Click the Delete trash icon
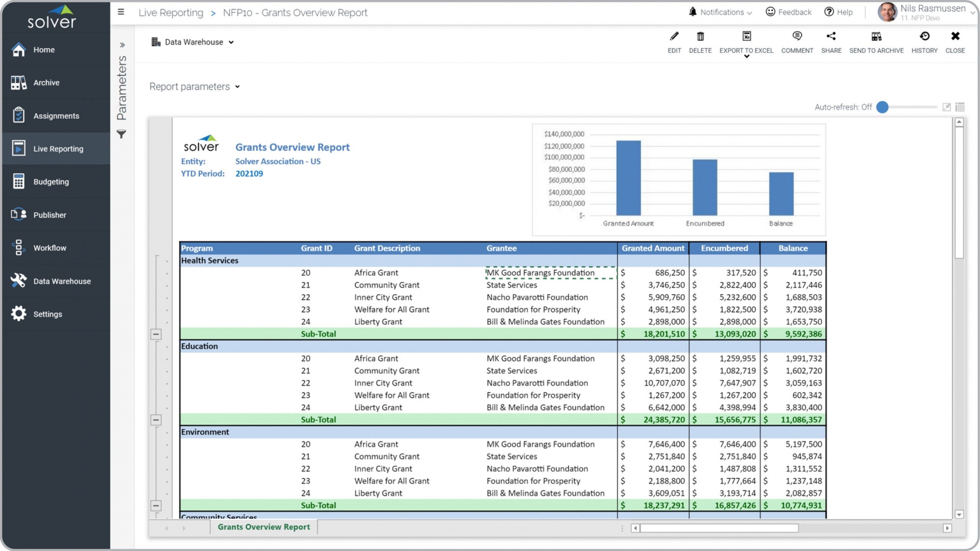Image resolution: width=980 pixels, height=551 pixels. click(700, 37)
